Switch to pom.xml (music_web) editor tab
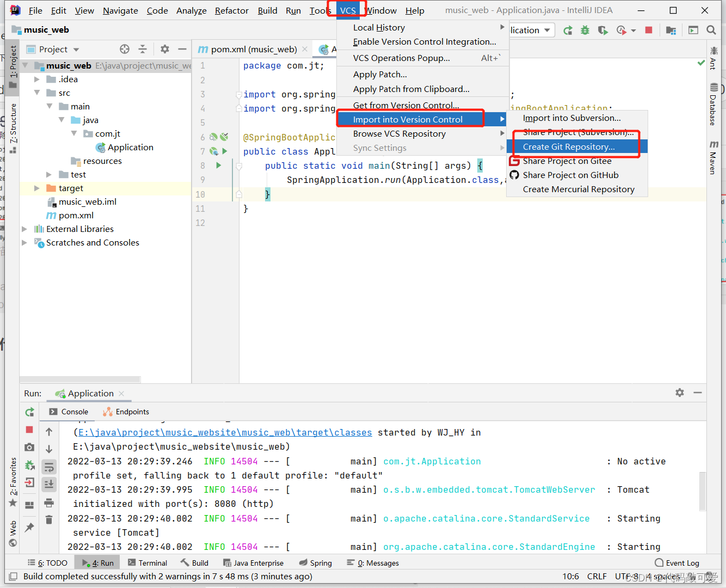Screen dimensions: 726x588 [x=254, y=50]
